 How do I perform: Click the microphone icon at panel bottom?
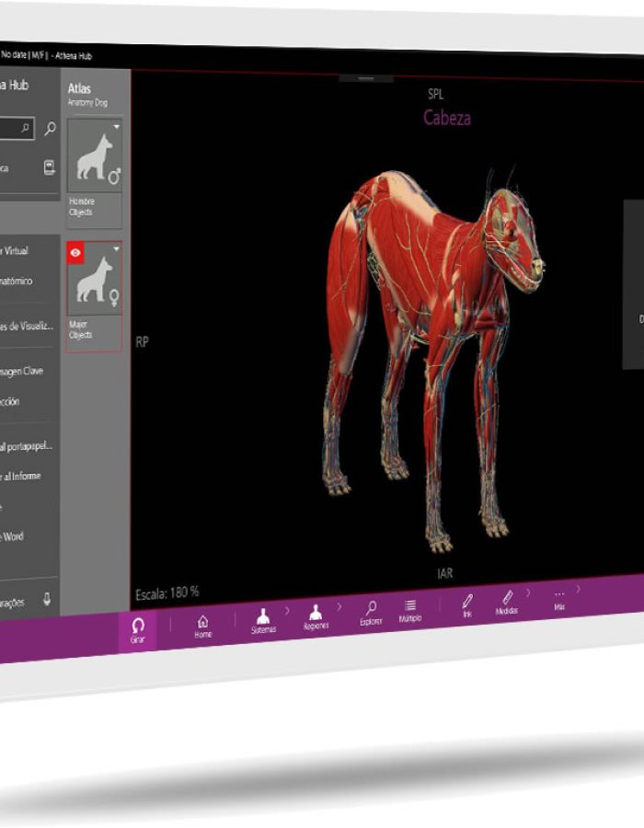47,599
